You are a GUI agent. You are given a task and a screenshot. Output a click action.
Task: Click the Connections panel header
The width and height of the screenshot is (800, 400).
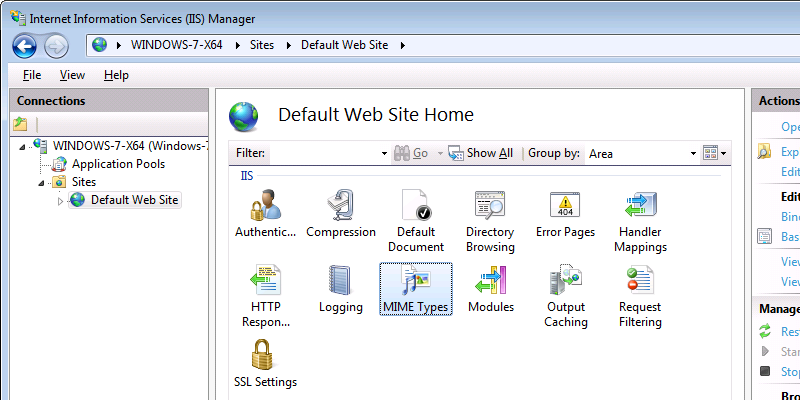click(x=109, y=101)
